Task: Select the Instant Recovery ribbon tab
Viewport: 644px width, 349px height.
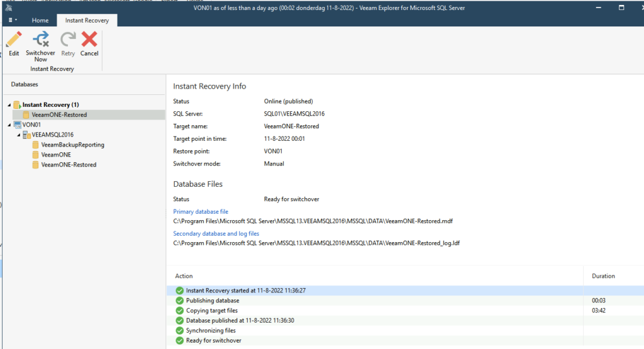Action: tap(87, 20)
